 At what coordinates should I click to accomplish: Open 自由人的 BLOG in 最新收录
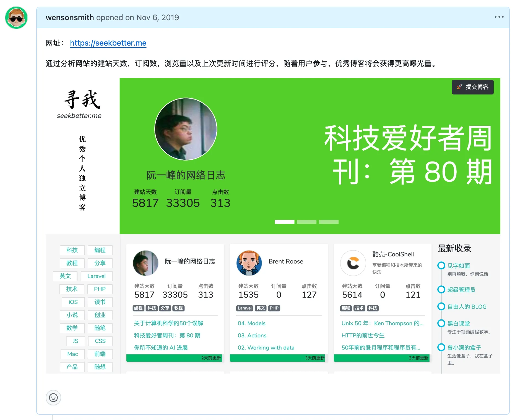(x=467, y=307)
